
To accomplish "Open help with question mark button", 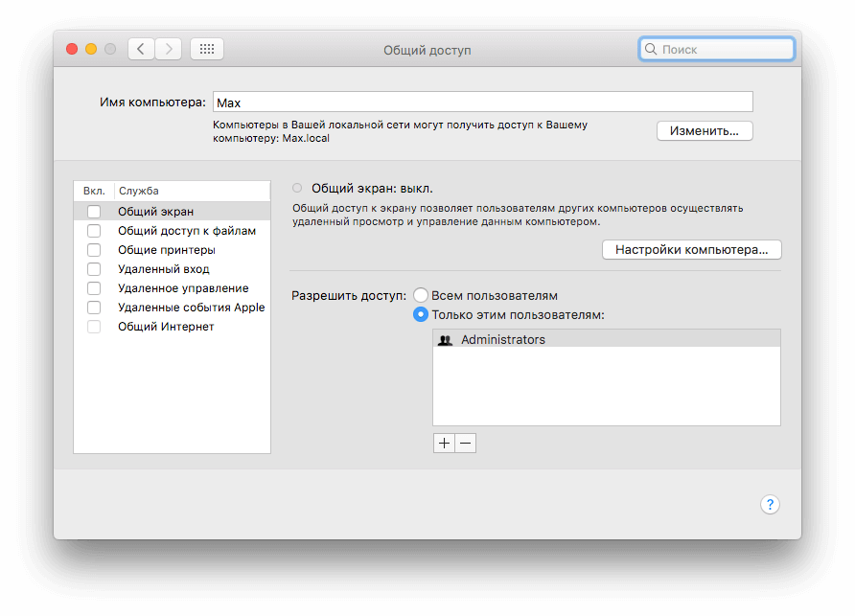I will (770, 505).
